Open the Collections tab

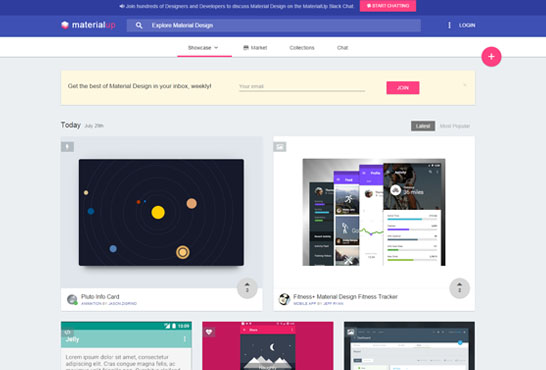tap(302, 48)
